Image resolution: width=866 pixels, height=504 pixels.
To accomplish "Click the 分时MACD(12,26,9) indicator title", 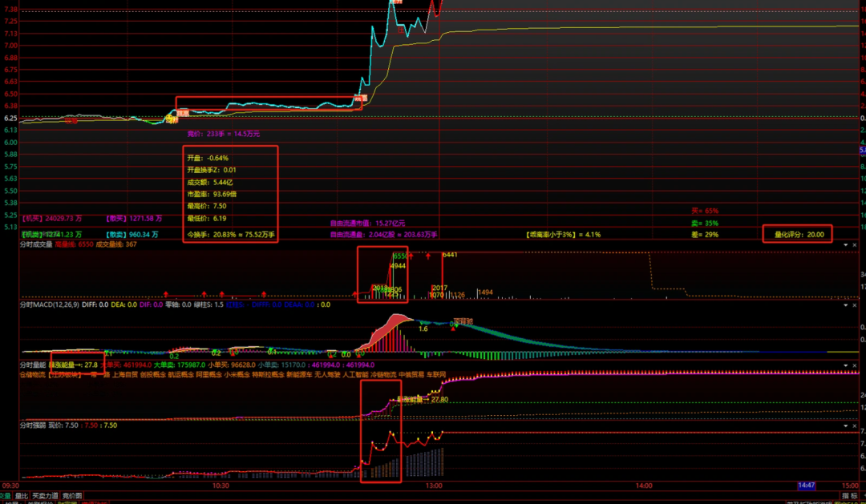I will coord(49,304).
